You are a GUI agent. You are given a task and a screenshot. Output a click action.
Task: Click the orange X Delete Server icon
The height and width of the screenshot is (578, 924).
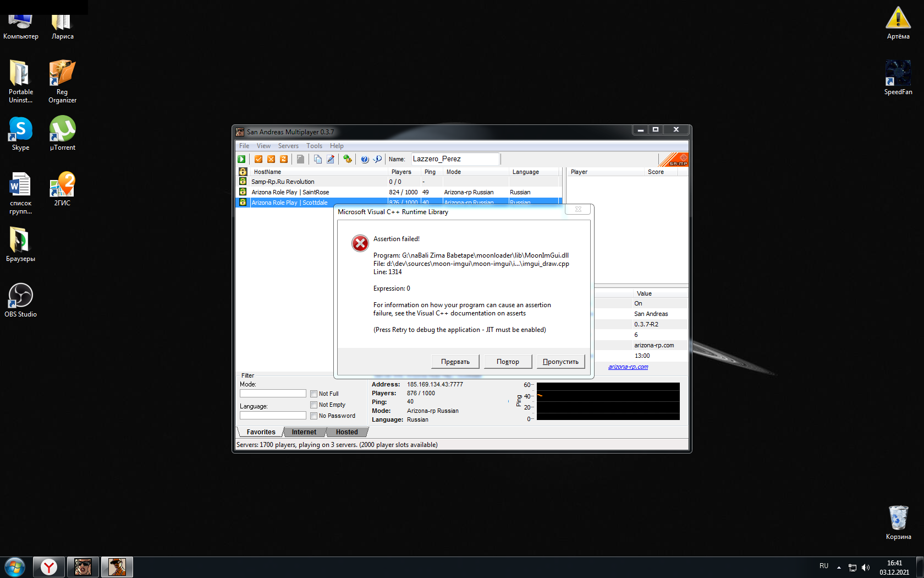(x=271, y=159)
